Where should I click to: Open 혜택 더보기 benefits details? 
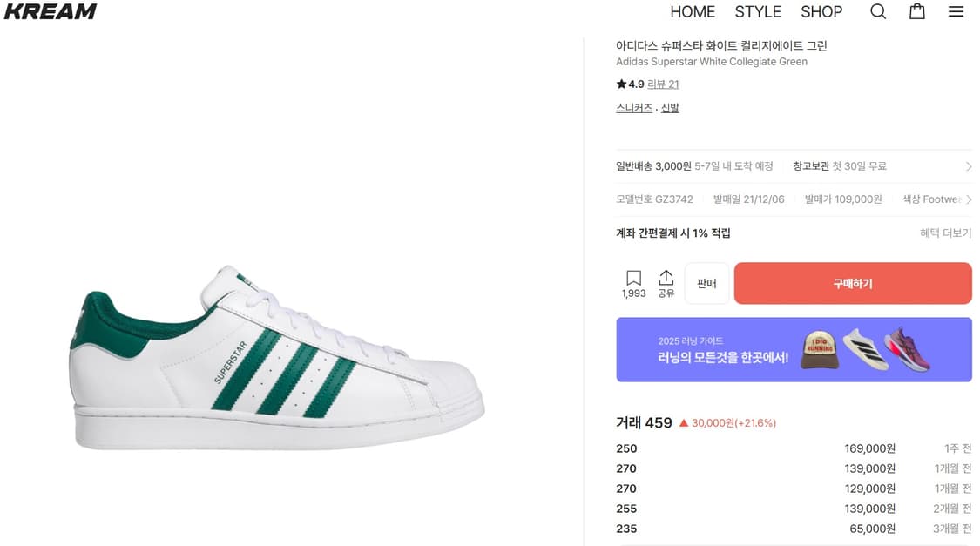coord(943,233)
